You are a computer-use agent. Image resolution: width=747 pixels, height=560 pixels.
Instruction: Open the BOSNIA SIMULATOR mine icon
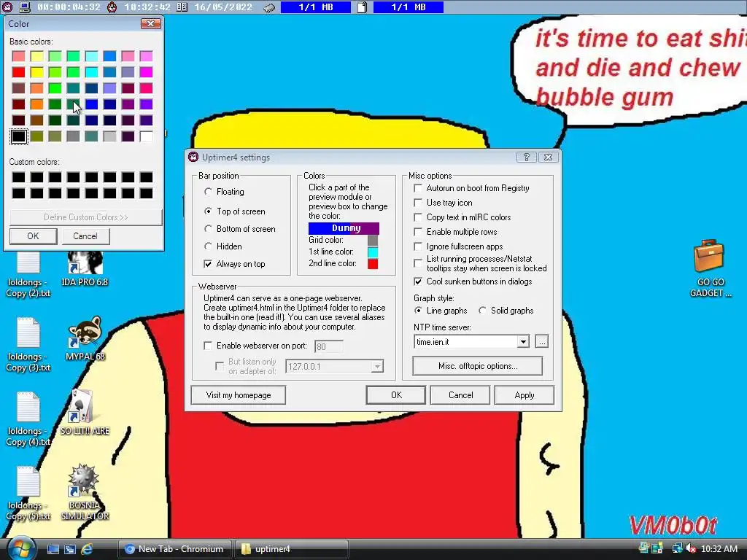click(x=85, y=492)
